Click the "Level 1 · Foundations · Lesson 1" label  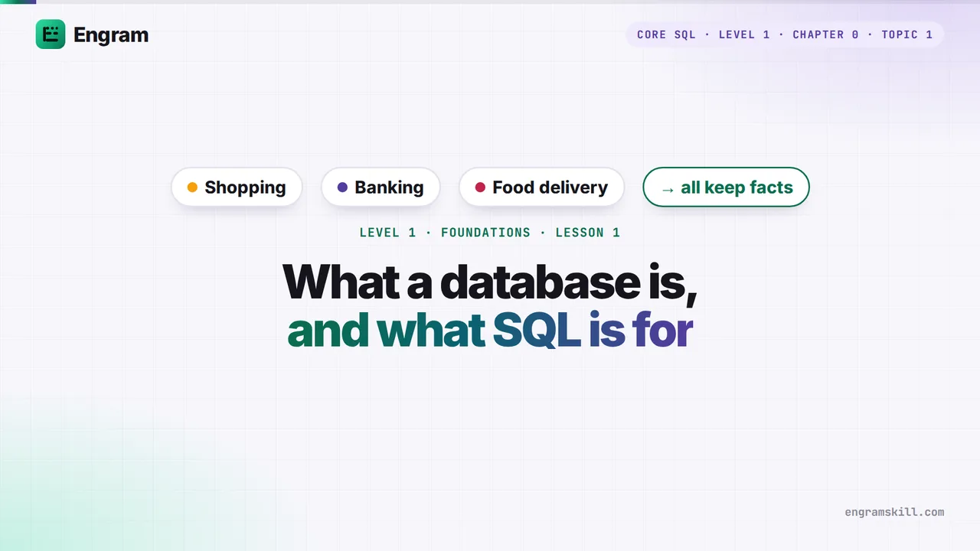(490, 233)
